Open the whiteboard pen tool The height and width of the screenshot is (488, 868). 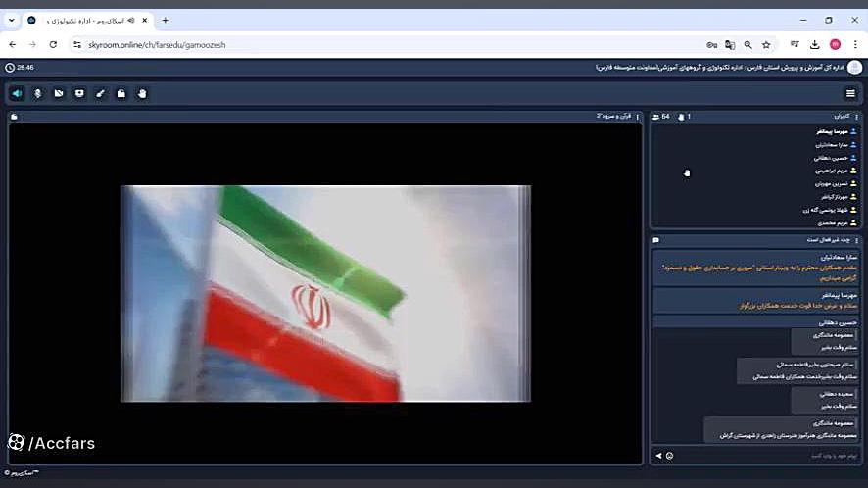click(x=100, y=94)
